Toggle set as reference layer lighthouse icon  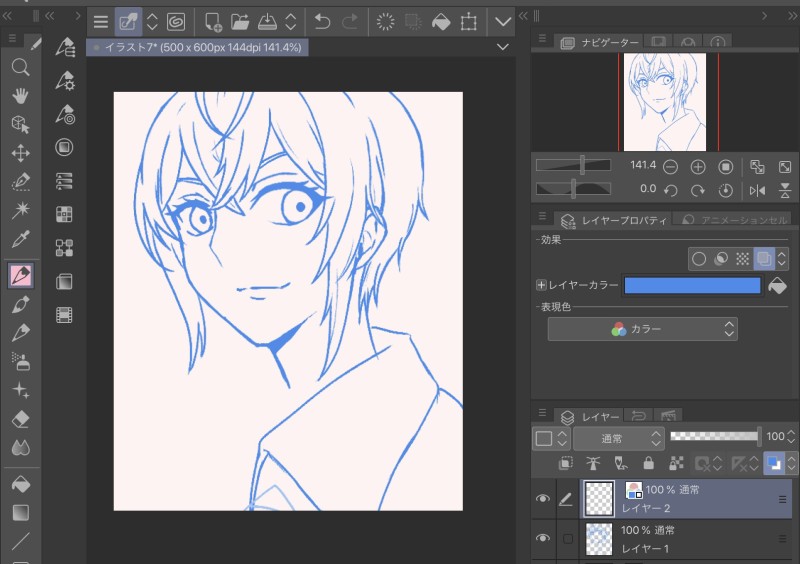point(593,463)
